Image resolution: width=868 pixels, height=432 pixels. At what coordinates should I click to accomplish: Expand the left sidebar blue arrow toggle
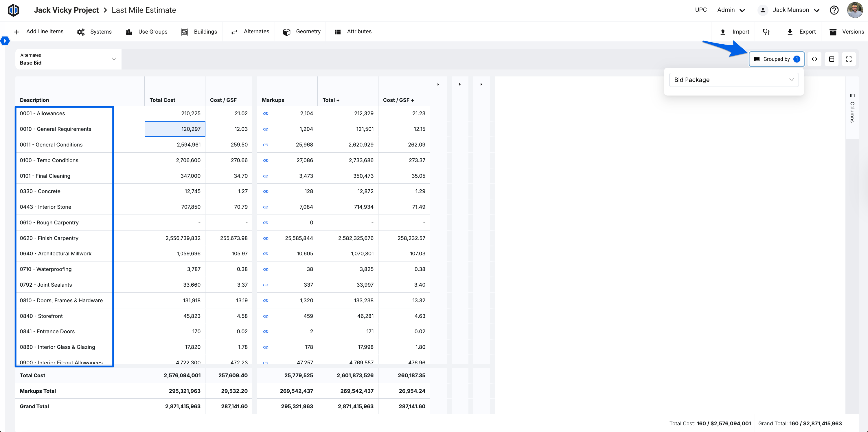click(5, 41)
